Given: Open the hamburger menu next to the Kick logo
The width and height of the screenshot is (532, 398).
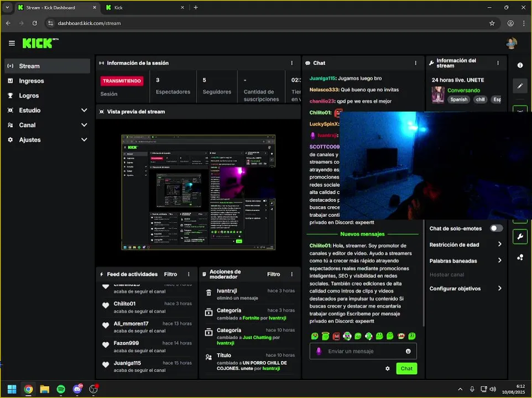Looking at the screenshot, I should 12,44.
